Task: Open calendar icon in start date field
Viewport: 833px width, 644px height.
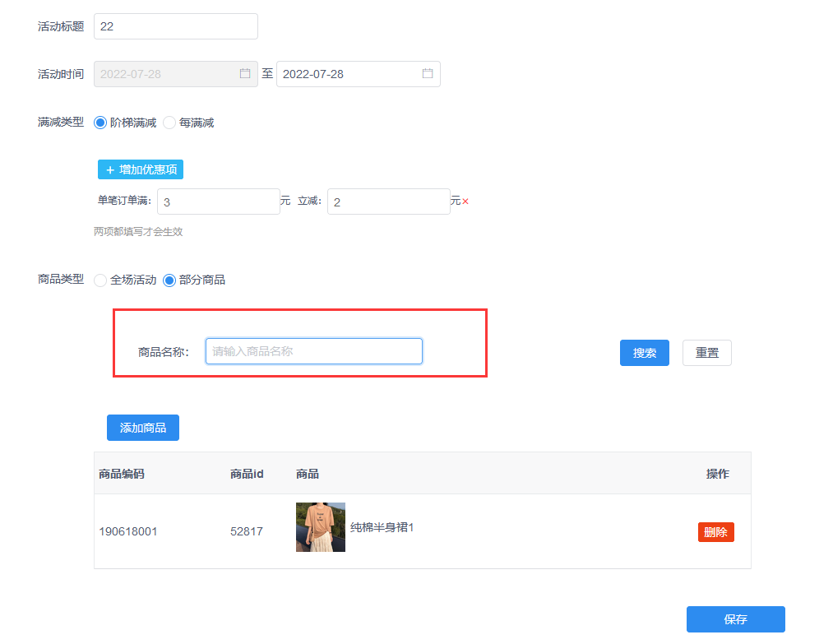Action: pyautogui.click(x=244, y=73)
